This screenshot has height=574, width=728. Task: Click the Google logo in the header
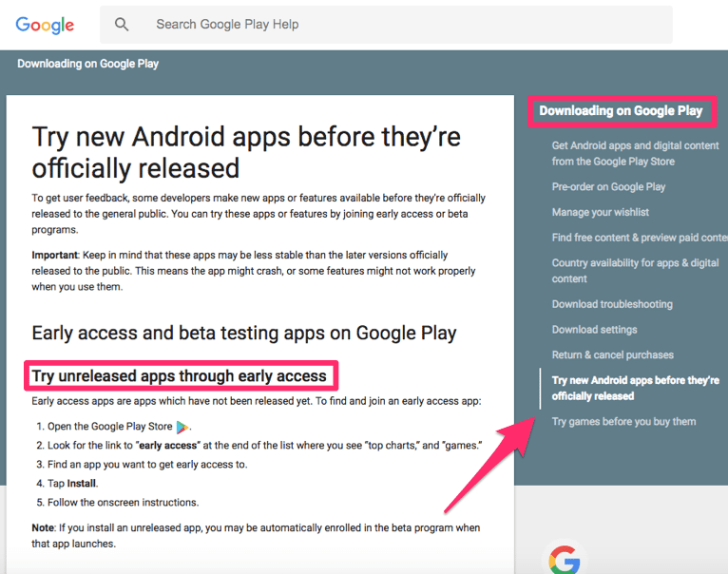pyautogui.click(x=45, y=25)
